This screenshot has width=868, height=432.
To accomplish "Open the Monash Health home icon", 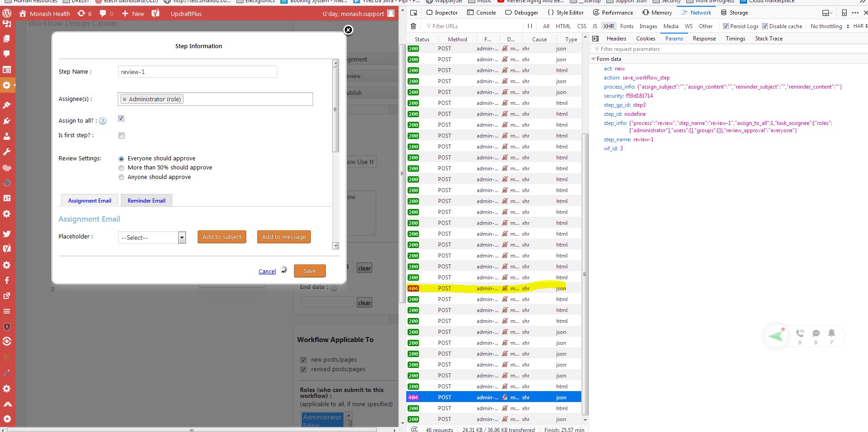I will [x=23, y=14].
